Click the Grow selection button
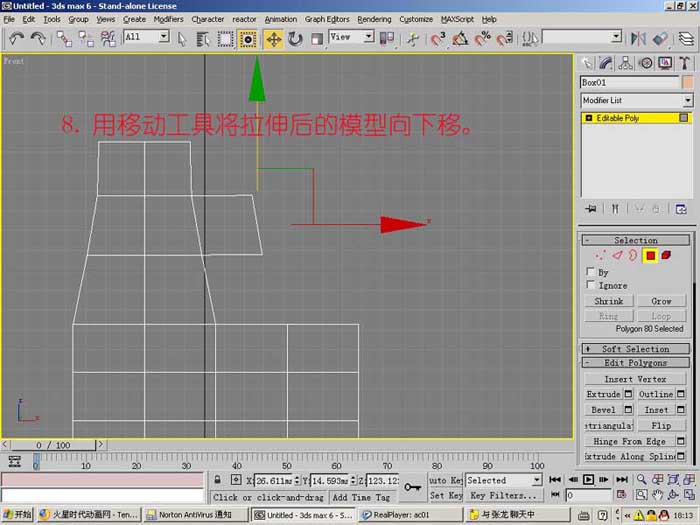The height and width of the screenshot is (525, 700). (x=661, y=301)
